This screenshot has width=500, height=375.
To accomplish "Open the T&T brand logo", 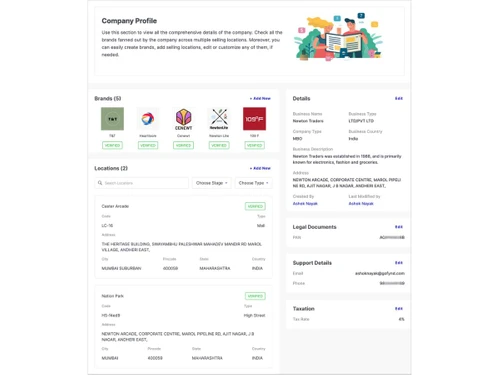I will (112, 119).
